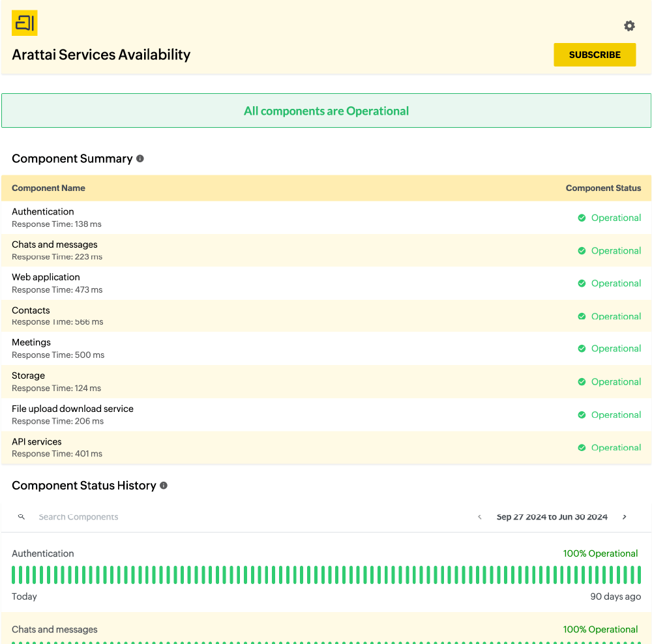The height and width of the screenshot is (644, 652).
Task: Click the Component Name column header
Action: coord(48,188)
